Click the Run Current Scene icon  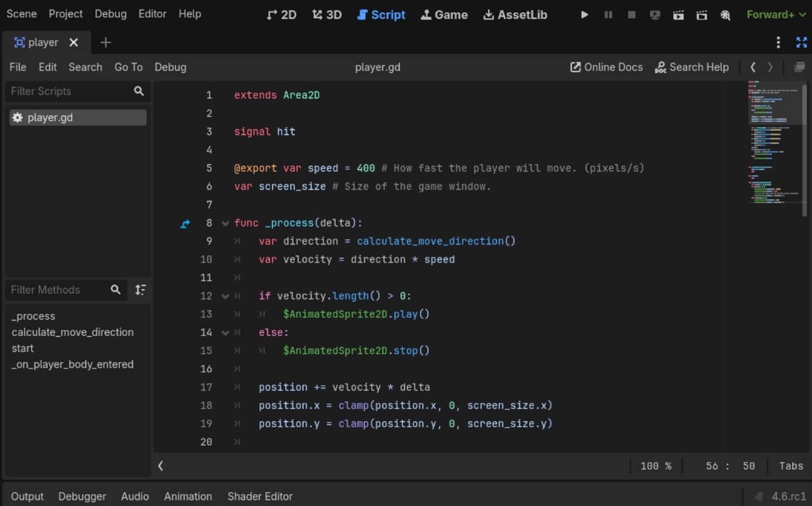(678, 14)
